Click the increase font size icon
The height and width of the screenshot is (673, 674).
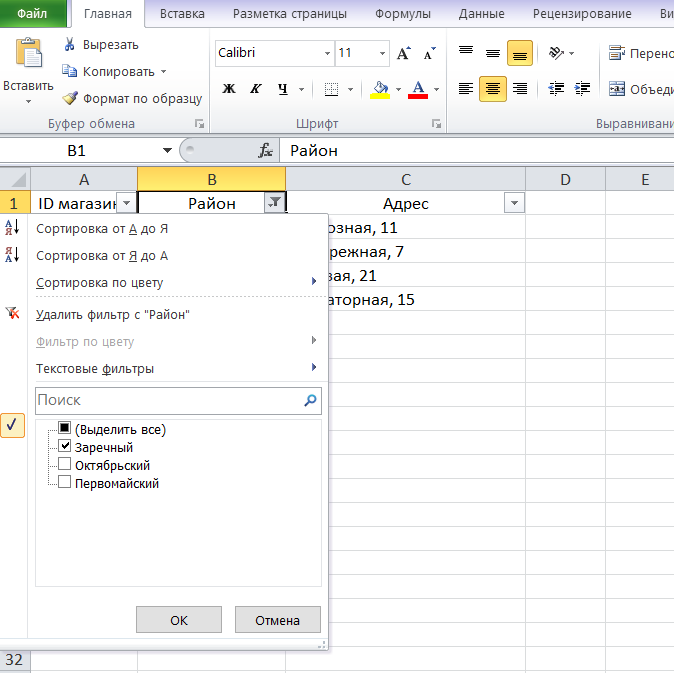tap(404, 53)
